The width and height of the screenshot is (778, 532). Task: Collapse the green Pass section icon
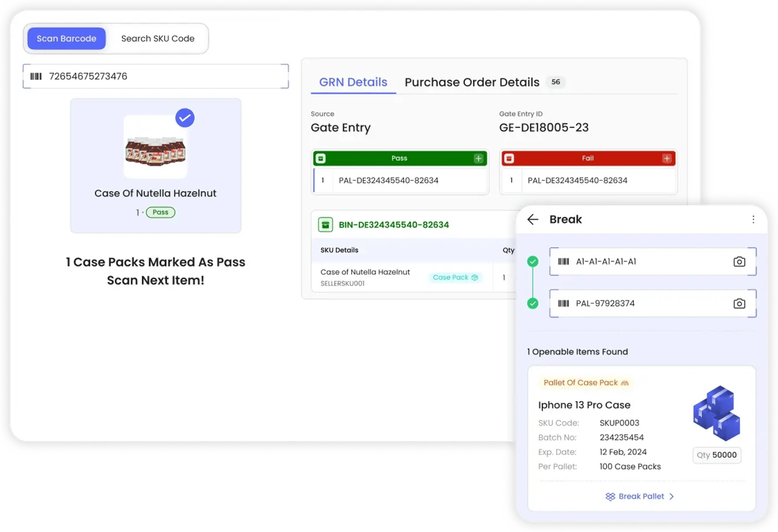coord(321,159)
